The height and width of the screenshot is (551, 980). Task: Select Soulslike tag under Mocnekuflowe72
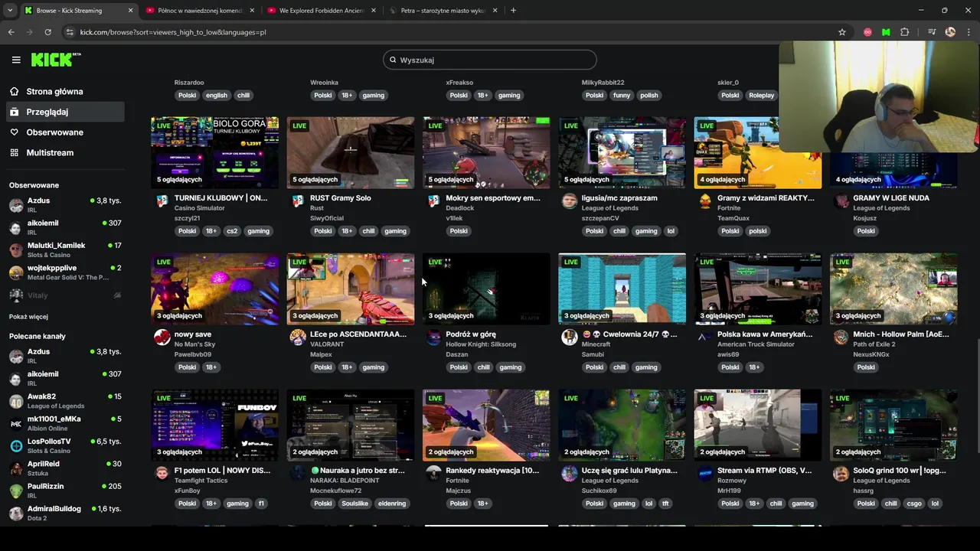click(x=355, y=504)
